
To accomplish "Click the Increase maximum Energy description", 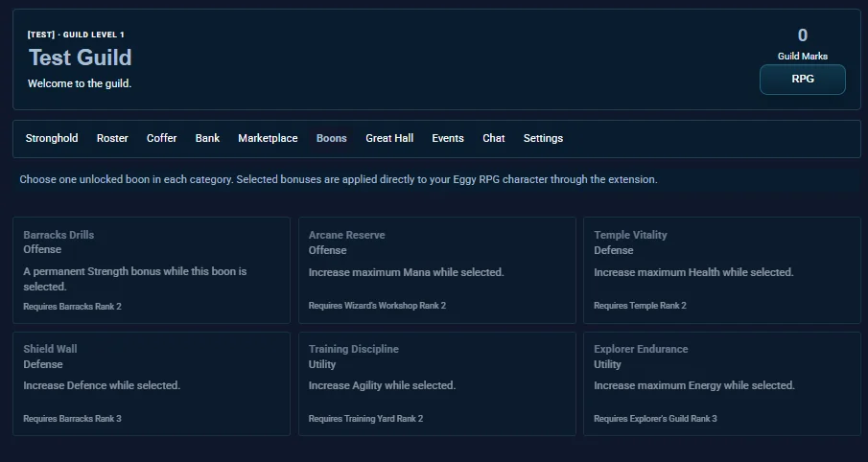I will pos(694,385).
